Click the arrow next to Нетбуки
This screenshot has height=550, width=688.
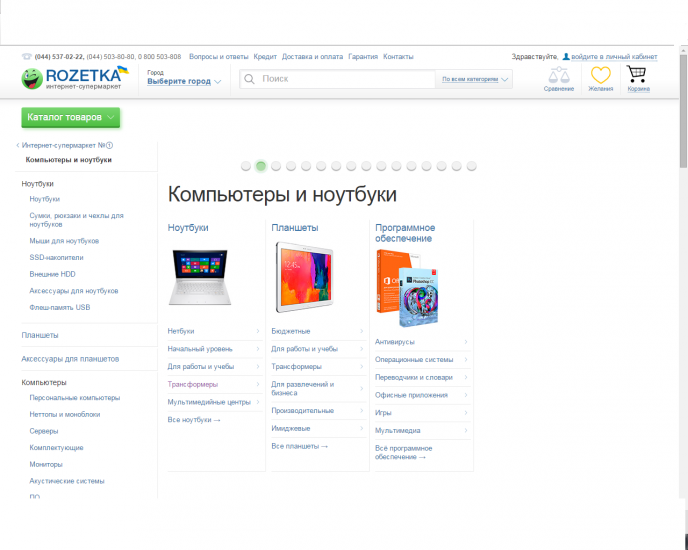258,331
